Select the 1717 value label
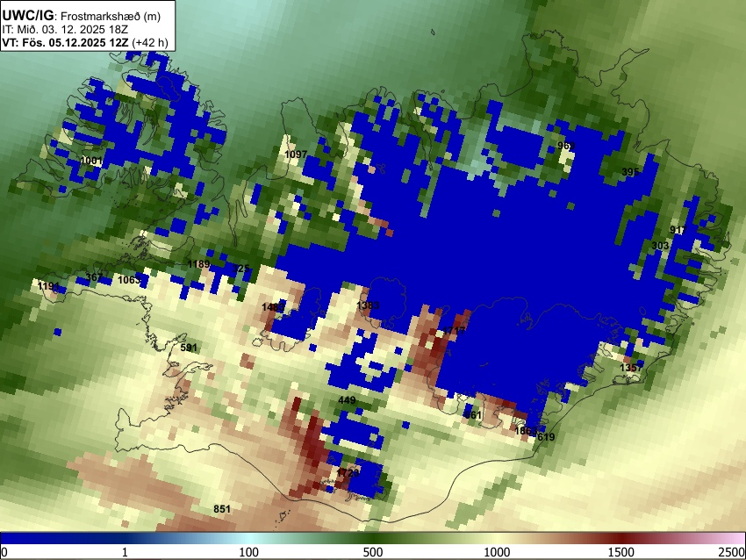This screenshot has width=746, height=560. tap(454, 330)
